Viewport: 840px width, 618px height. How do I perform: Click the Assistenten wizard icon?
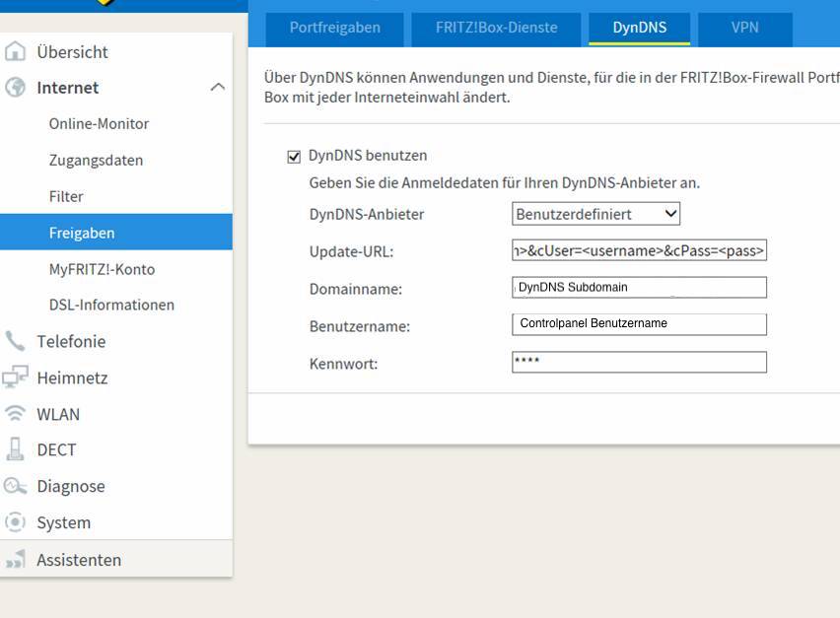tap(15, 559)
